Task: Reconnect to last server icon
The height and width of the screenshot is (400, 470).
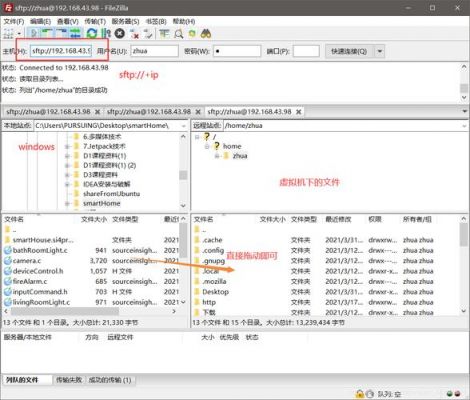Action: (148, 33)
